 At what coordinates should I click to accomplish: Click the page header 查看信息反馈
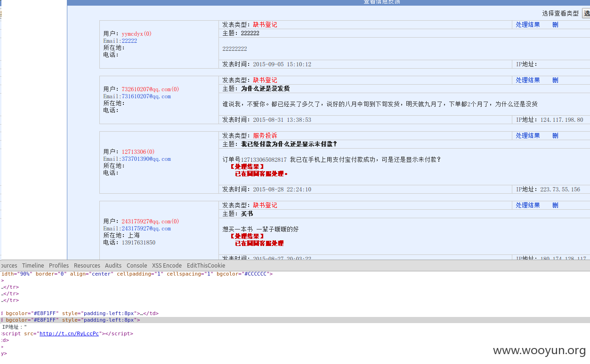pos(381,2)
